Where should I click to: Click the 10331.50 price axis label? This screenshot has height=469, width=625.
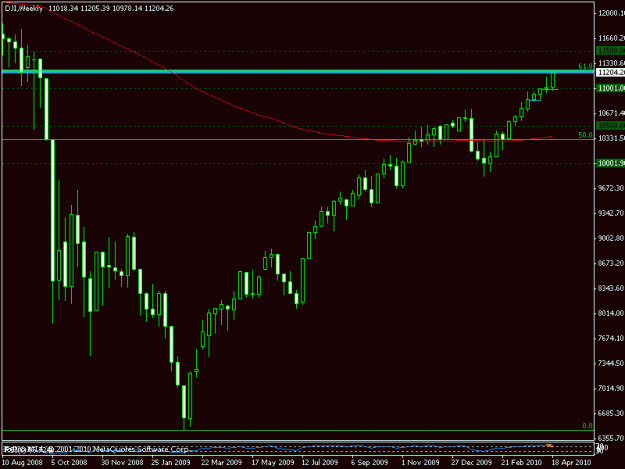(611, 138)
